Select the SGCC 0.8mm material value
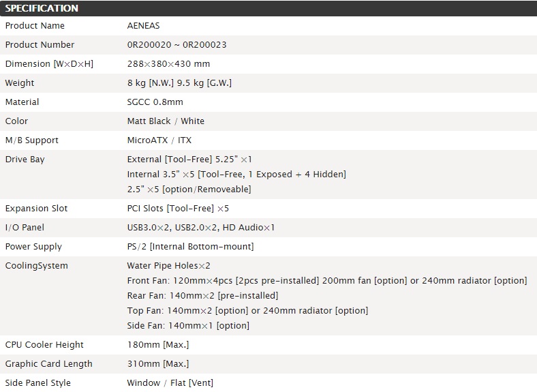Image resolution: width=537 pixels, height=392 pixels. pos(155,102)
